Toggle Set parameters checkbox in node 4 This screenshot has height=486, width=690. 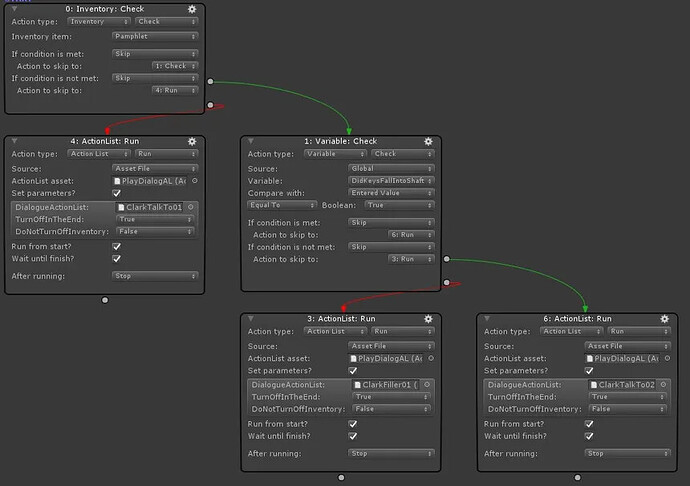coord(117,193)
